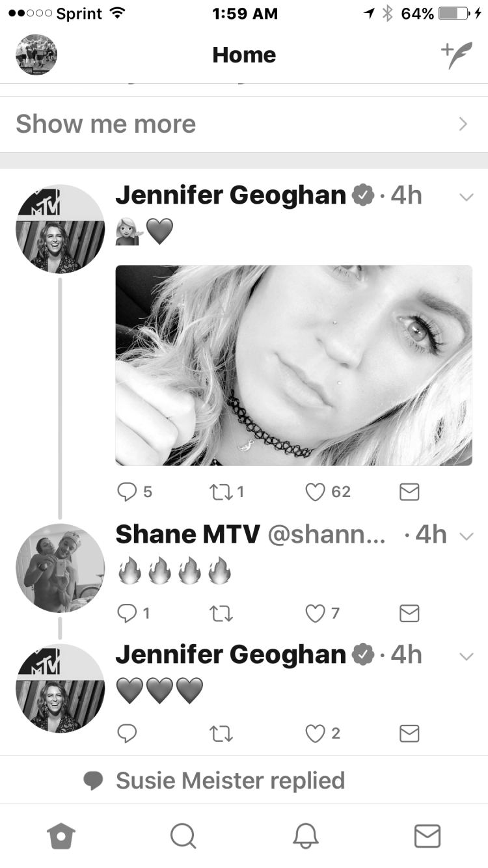488x868 pixels.
Task: Like the photo tweet with 62 likes
Action: click(315, 492)
